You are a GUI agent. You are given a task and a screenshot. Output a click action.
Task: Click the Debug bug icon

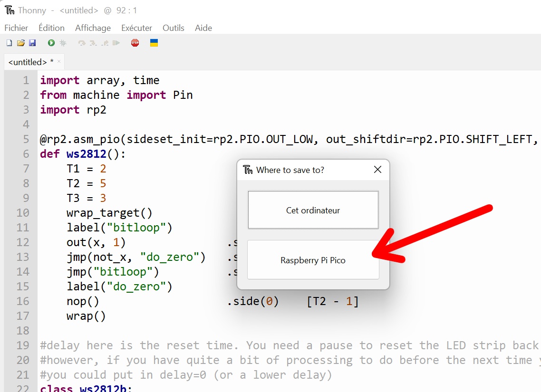(x=63, y=43)
